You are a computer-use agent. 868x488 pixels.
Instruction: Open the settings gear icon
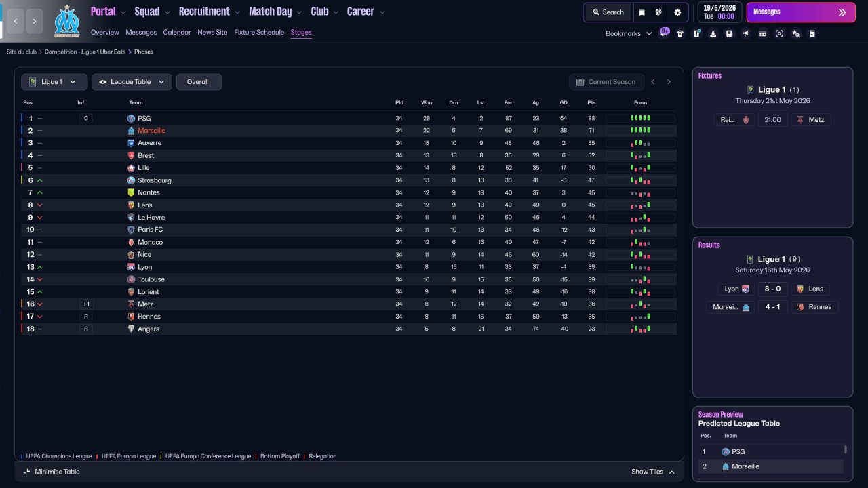click(677, 12)
